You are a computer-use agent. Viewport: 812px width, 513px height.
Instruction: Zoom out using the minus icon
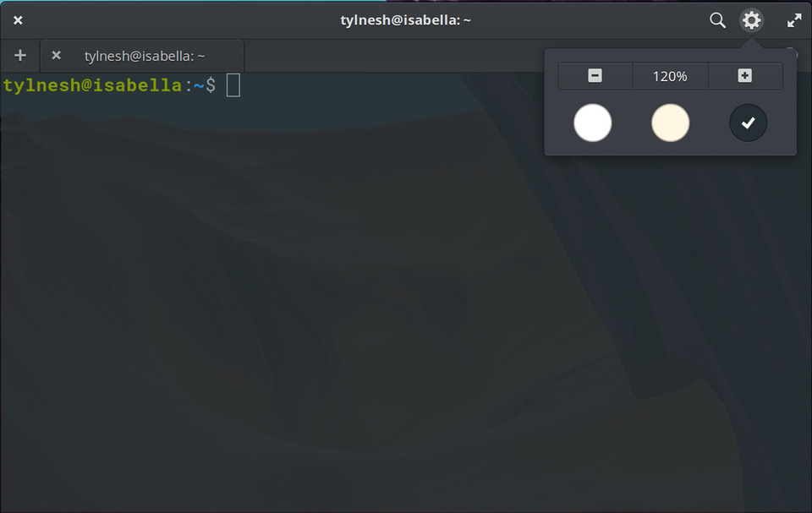pyautogui.click(x=595, y=75)
